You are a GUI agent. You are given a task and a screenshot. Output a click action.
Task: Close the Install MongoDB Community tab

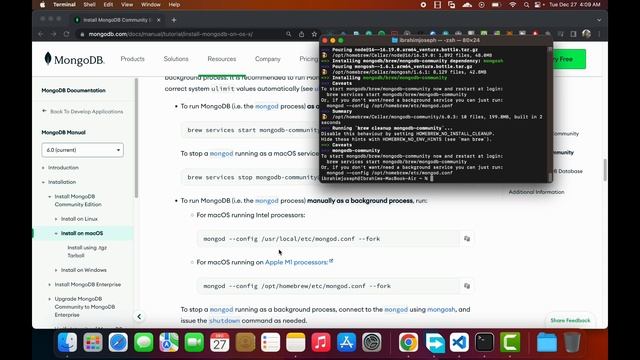coord(159,20)
